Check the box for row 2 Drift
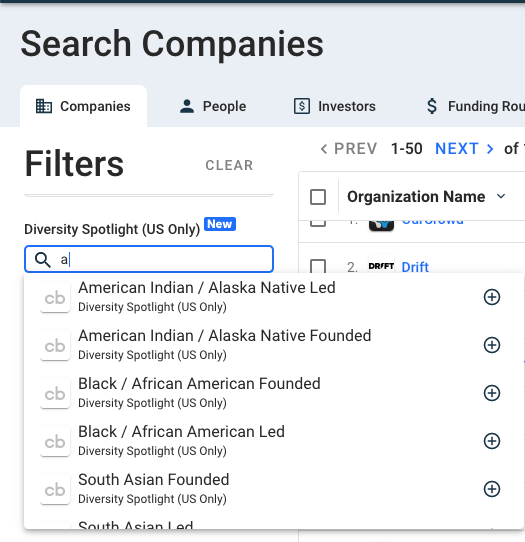The image size is (525, 542). (x=318, y=267)
